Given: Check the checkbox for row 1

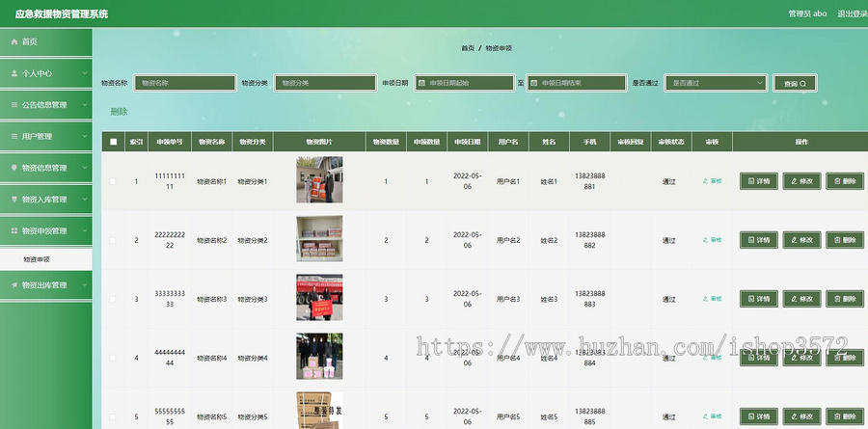Looking at the screenshot, I should coord(113,181).
